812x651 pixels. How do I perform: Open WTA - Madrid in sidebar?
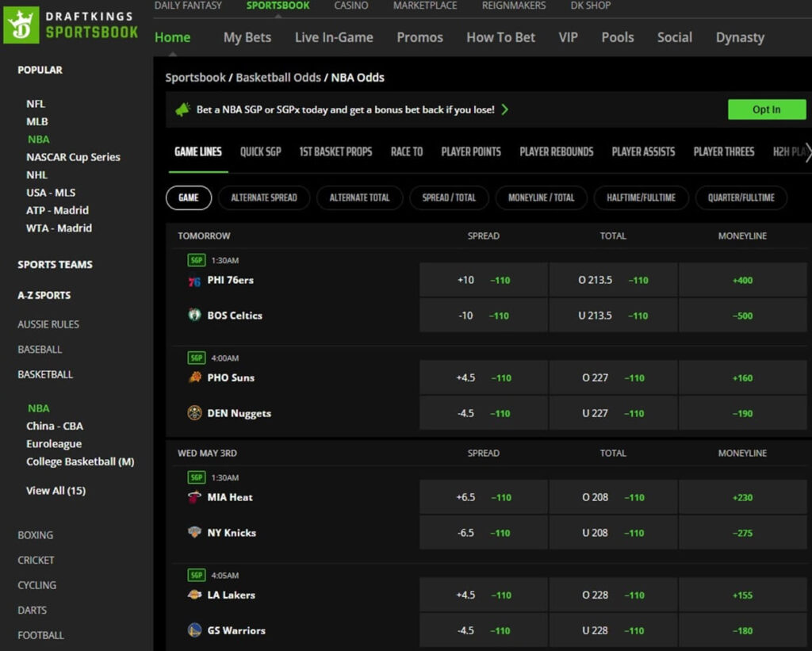59,228
